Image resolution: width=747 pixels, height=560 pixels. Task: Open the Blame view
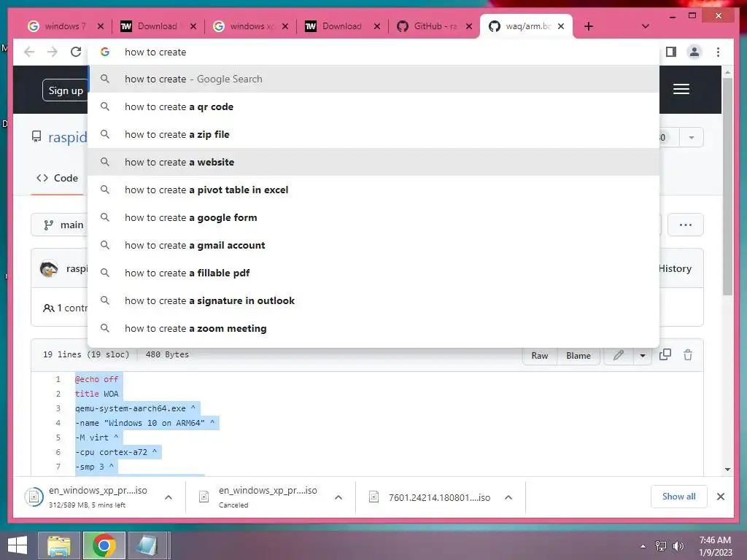tap(578, 356)
